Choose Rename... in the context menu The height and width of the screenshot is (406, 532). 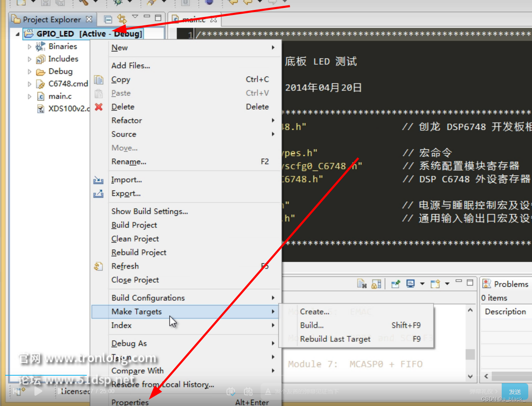[x=186, y=161]
